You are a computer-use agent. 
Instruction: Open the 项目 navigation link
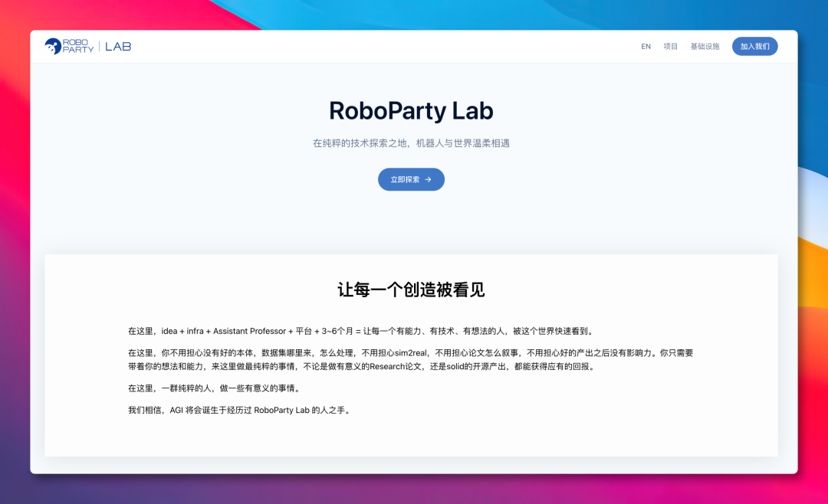671,47
